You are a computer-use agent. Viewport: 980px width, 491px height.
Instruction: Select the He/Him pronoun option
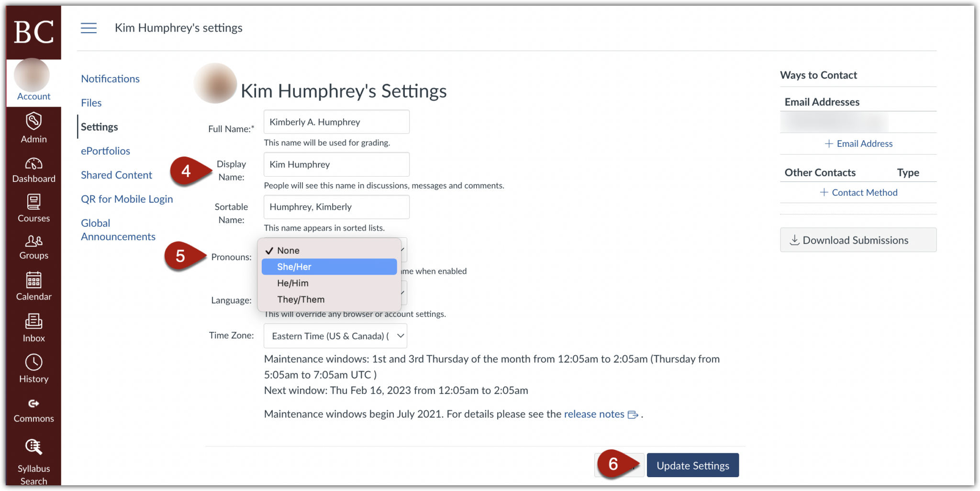pos(328,283)
